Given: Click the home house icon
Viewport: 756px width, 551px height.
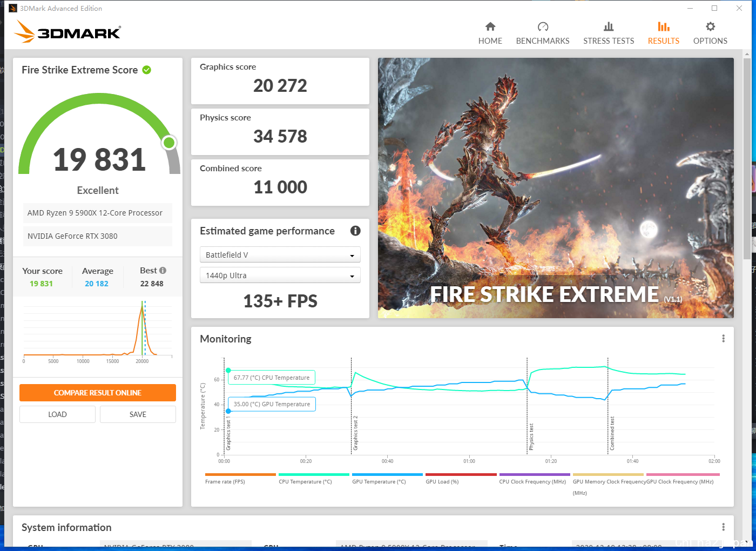Looking at the screenshot, I should tap(490, 26).
